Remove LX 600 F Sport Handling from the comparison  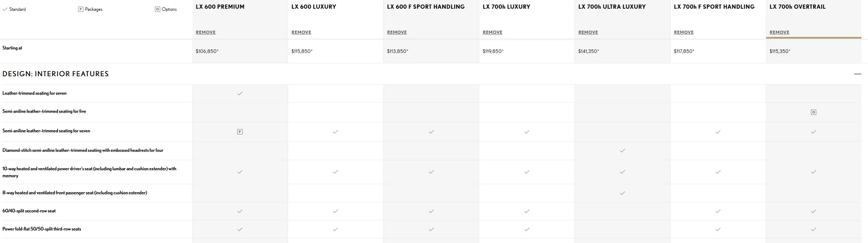397,32
